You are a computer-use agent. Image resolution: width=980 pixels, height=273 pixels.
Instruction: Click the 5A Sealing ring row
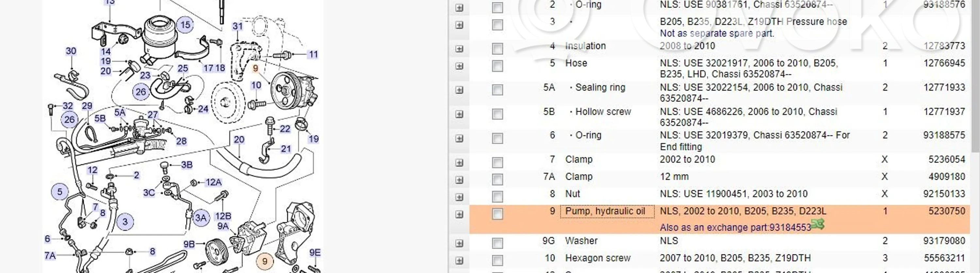[600, 88]
